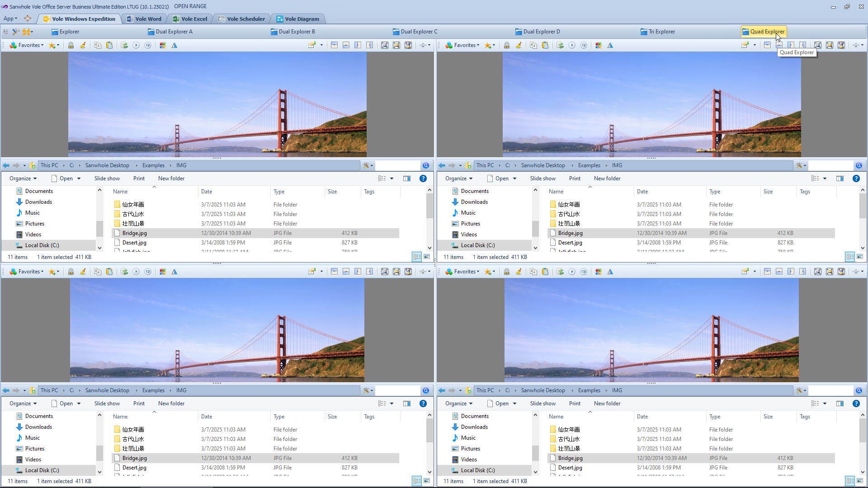Open the Dual Explorer A tab
The width and height of the screenshot is (868, 488).
coord(170,32)
